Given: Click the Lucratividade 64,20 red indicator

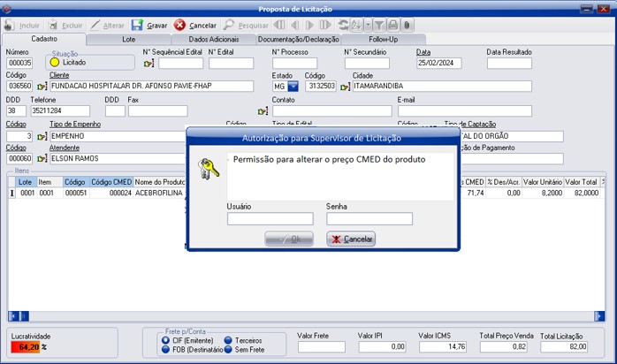Looking at the screenshot, I should [x=26, y=347].
